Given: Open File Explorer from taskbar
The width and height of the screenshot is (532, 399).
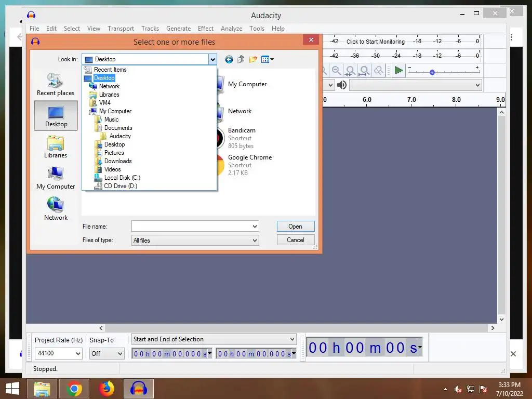Looking at the screenshot, I should (x=42, y=389).
